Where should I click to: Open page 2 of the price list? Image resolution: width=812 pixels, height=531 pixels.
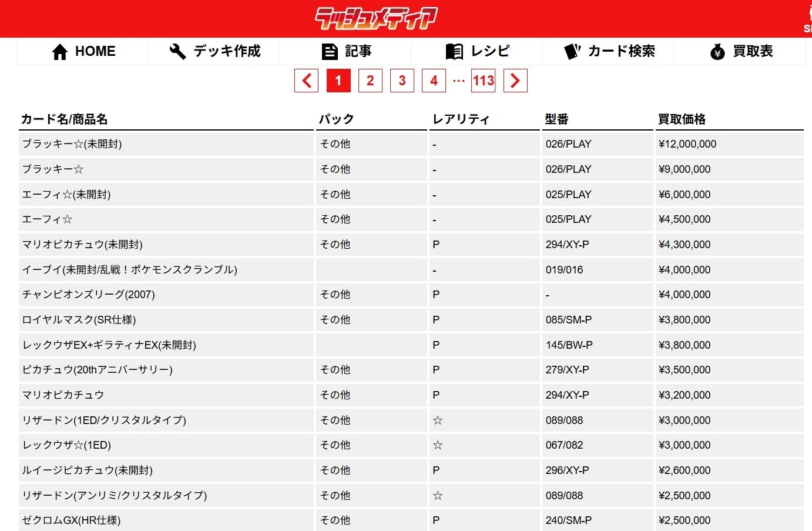pos(370,81)
